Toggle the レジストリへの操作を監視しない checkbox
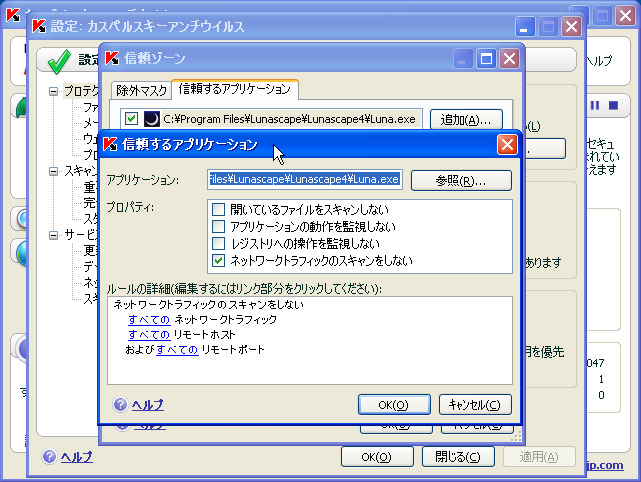Image resolution: width=641 pixels, height=482 pixels. coord(219,244)
